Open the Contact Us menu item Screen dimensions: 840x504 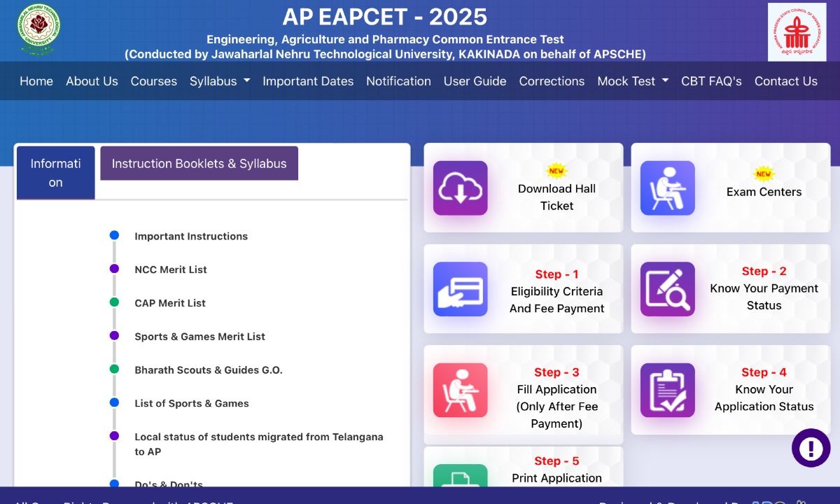click(x=786, y=81)
